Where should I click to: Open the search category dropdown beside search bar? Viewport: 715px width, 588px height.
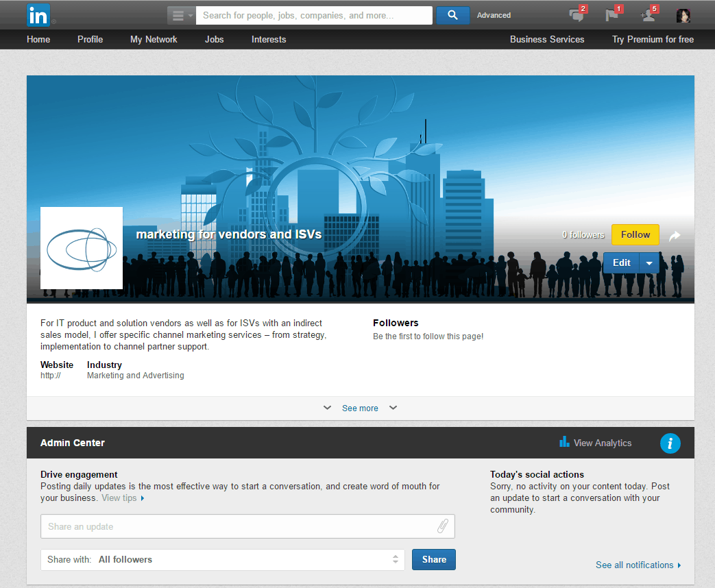tap(180, 14)
